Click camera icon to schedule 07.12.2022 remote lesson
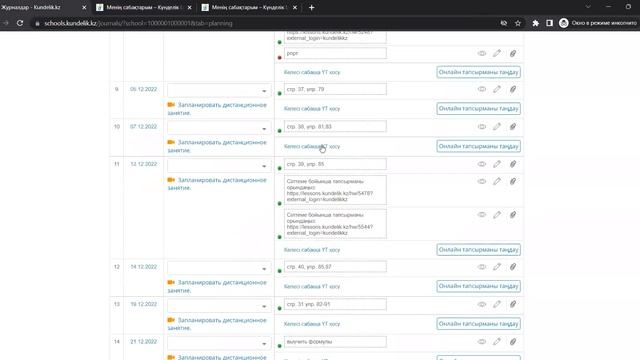 click(x=171, y=142)
